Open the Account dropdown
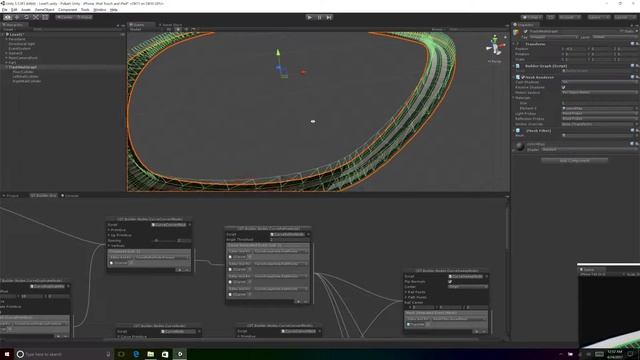Image resolution: width=640 pixels, height=360 pixels. (x=569, y=17)
